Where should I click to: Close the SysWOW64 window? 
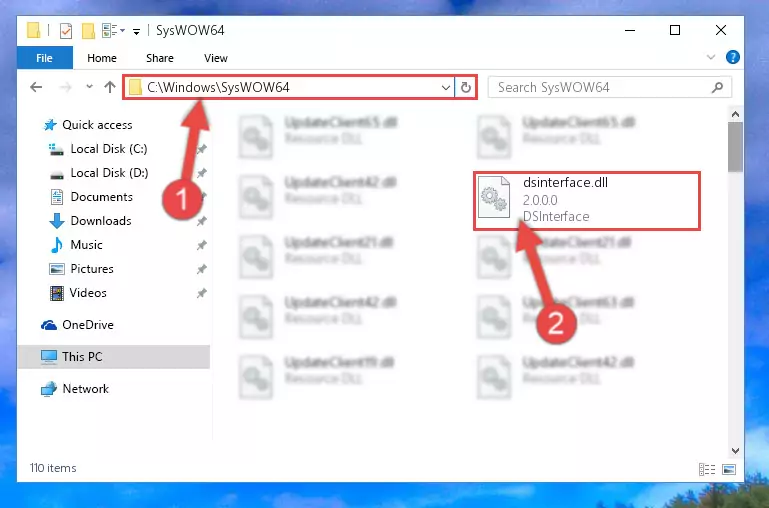point(720,30)
